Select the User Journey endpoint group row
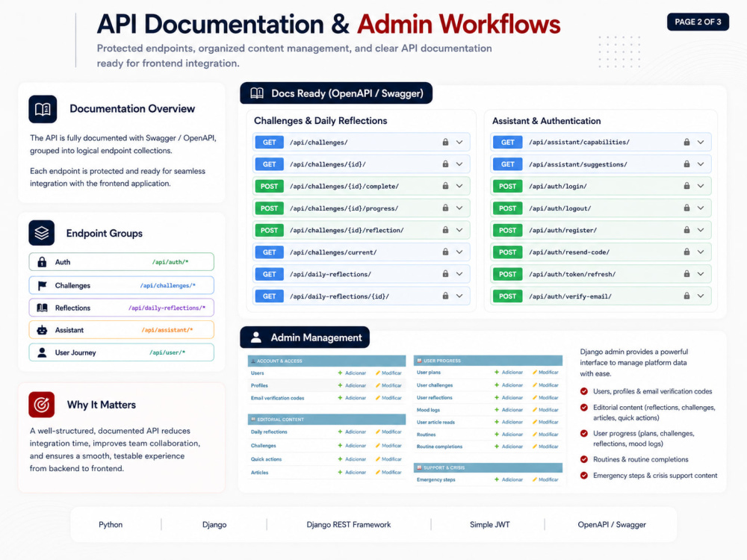747x560 pixels. coord(122,352)
